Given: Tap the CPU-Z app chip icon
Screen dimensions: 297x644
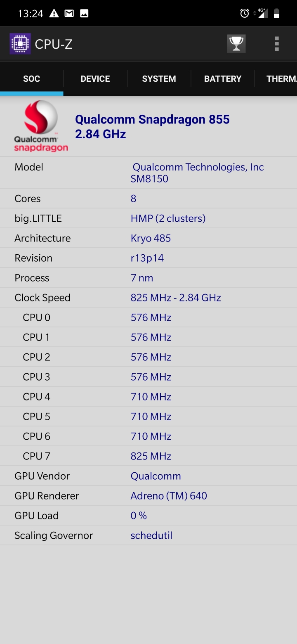Looking at the screenshot, I should [20, 44].
